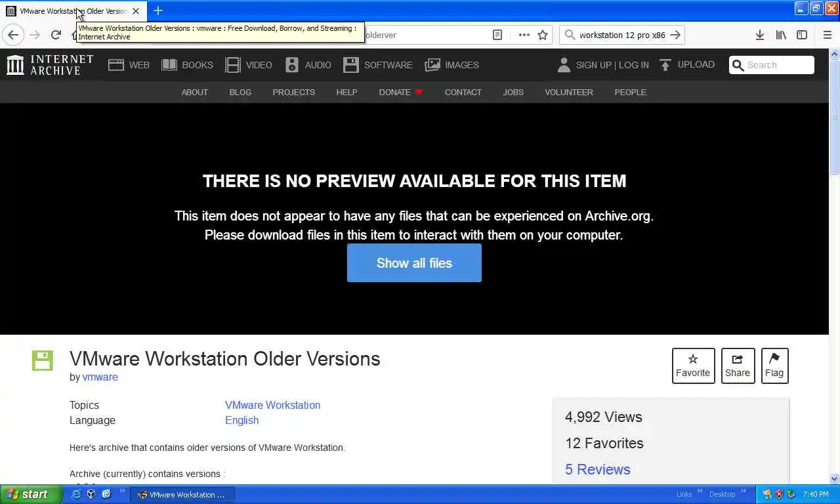Open the Video section
The width and height of the screenshot is (840, 504).
[x=249, y=65]
